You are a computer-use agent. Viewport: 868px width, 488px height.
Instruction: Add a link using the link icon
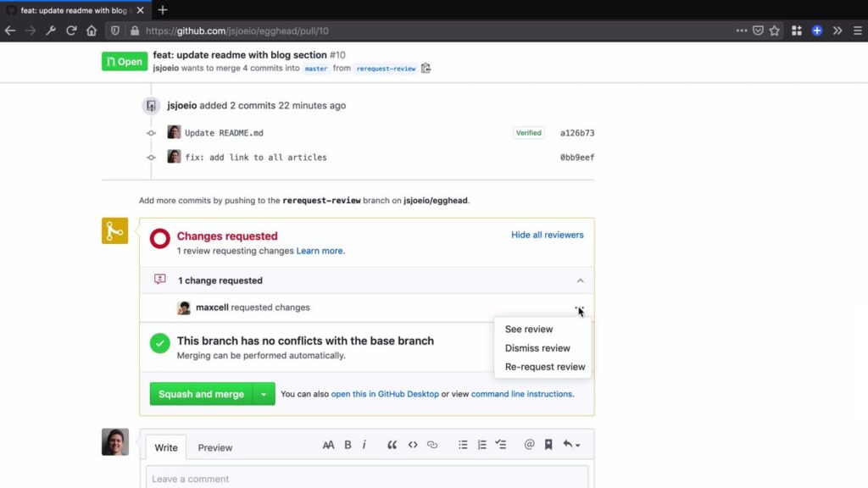tap(432, 444)
